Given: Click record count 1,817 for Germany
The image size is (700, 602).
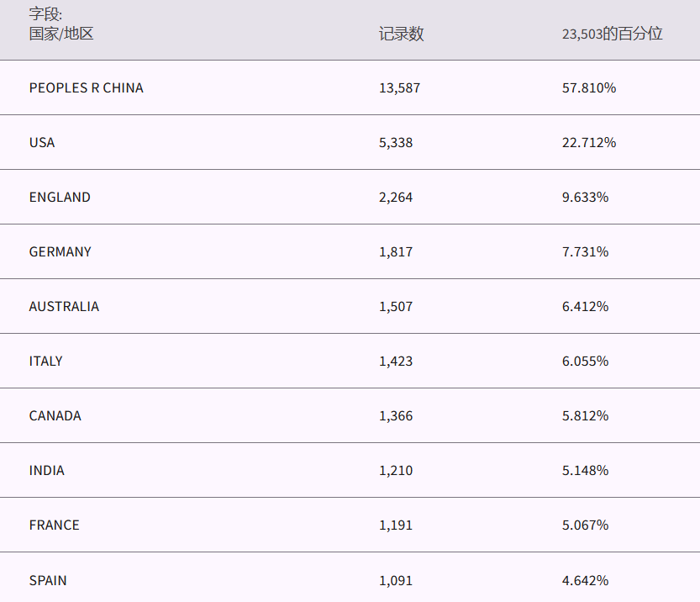Looking at the screenshot, I should tap(396, 251).
